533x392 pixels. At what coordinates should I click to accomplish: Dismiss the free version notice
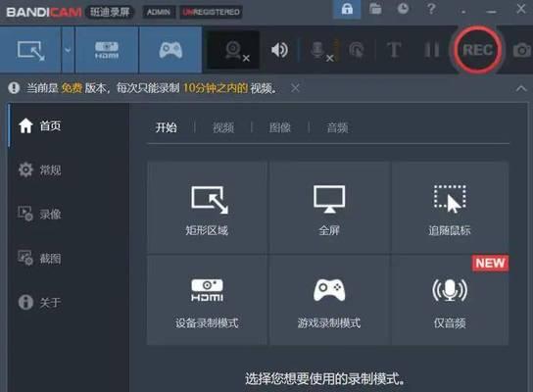(295, 88)
